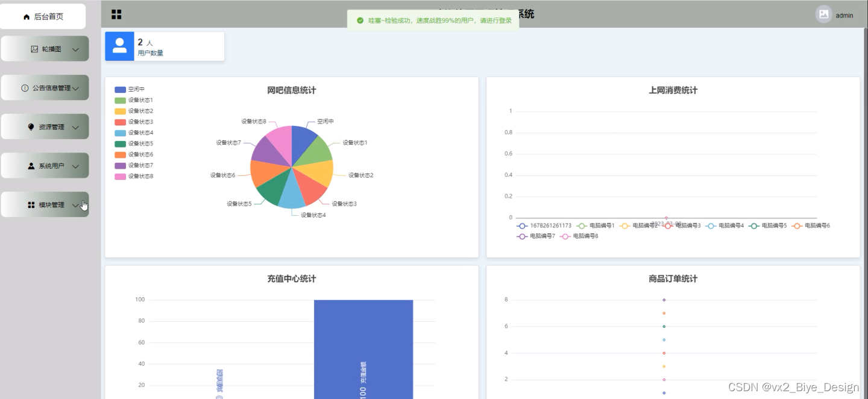The image size is (868, 399).
Task: Click the info circle icon beside 公告信息管理
Action: (25, 88)
